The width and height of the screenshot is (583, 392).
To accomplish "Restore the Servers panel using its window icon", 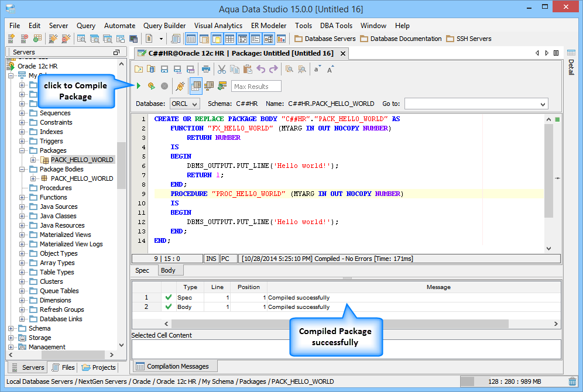I will (116, 53).
